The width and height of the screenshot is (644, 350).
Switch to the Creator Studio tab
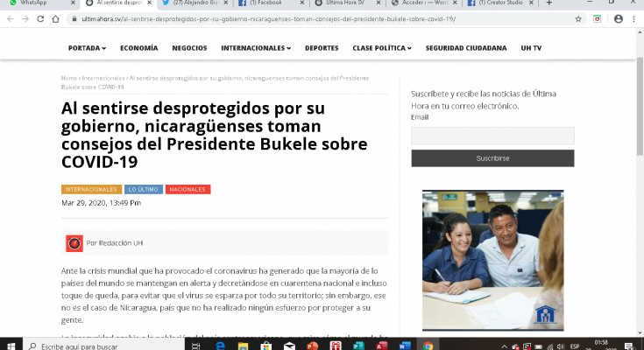pyautogui.click(x=500, y=3)
